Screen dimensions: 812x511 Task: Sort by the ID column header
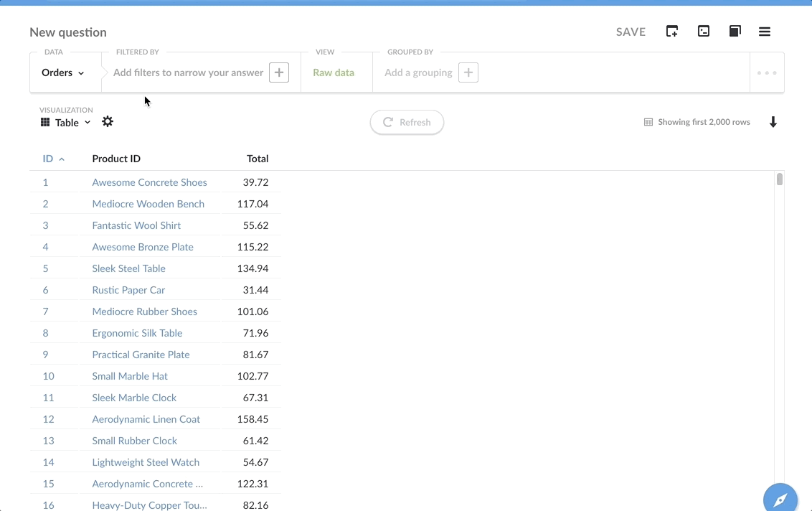tap(49, 159)
